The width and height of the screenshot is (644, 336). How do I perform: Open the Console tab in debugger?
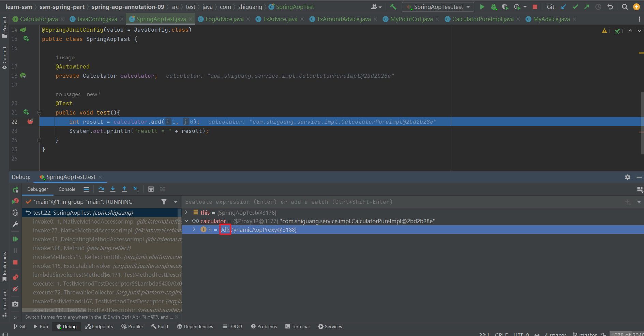pyautogui.click(x=67, y=189)
